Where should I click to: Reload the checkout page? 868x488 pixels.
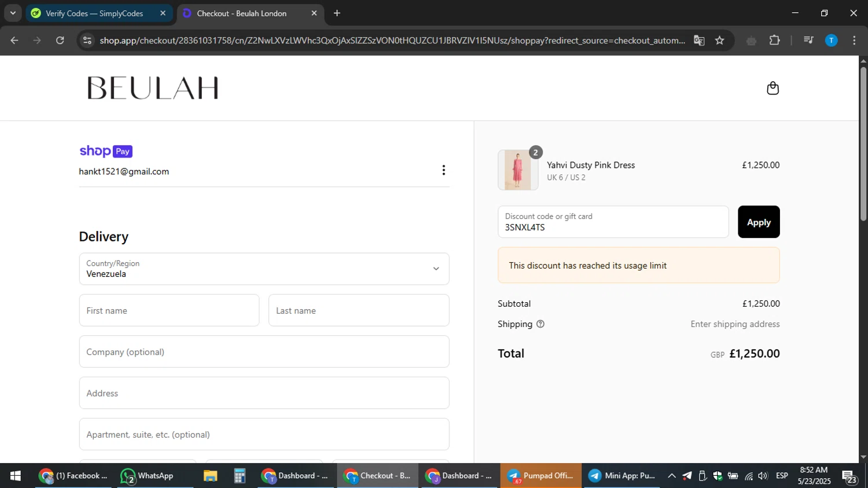tap(60, 41)
